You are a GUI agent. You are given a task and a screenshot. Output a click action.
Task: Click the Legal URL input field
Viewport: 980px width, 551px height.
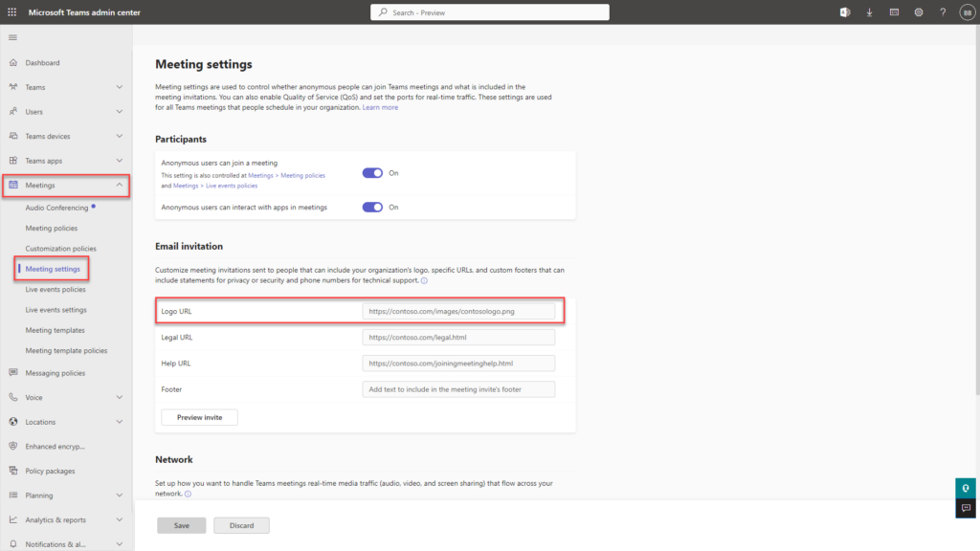point(458,338)
